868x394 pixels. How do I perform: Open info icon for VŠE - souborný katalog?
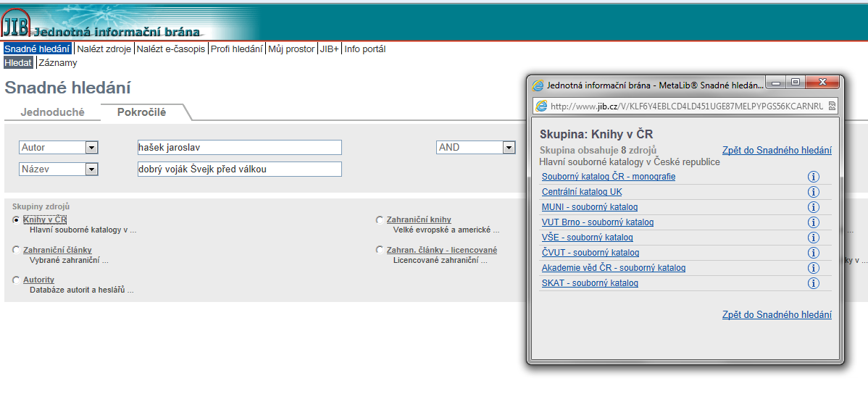813,238
